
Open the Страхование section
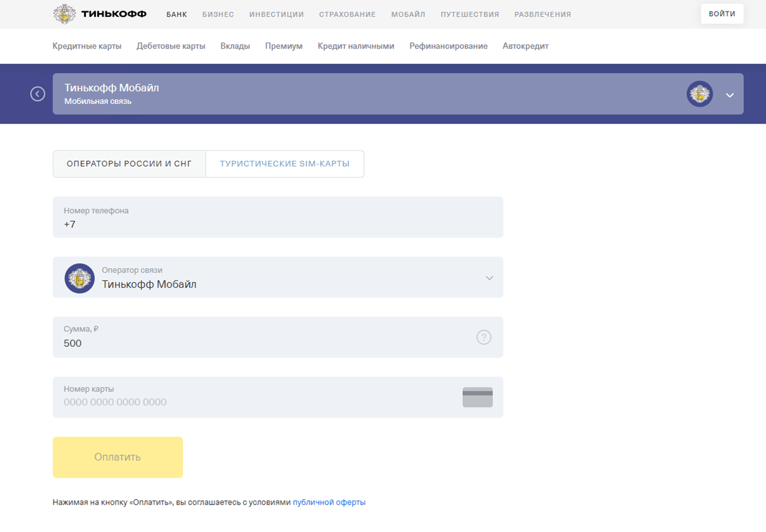coord(347,14)
